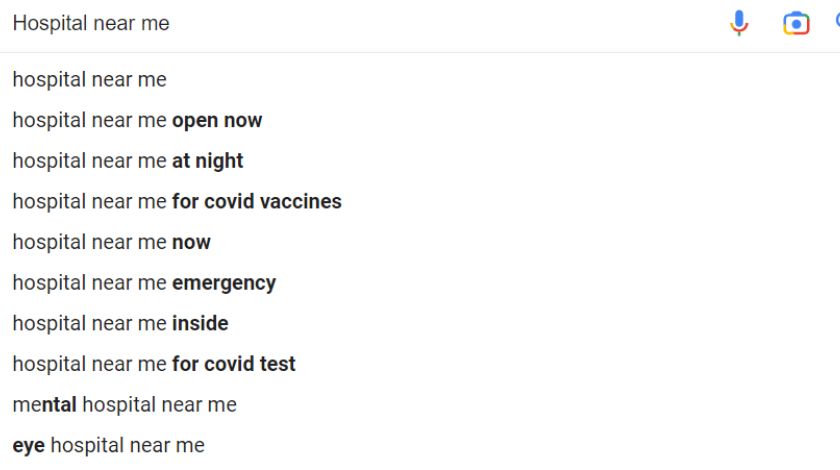Pick the 'eye hospital near me' suggestion
The image size is (840, 470).
coord(420,445)
